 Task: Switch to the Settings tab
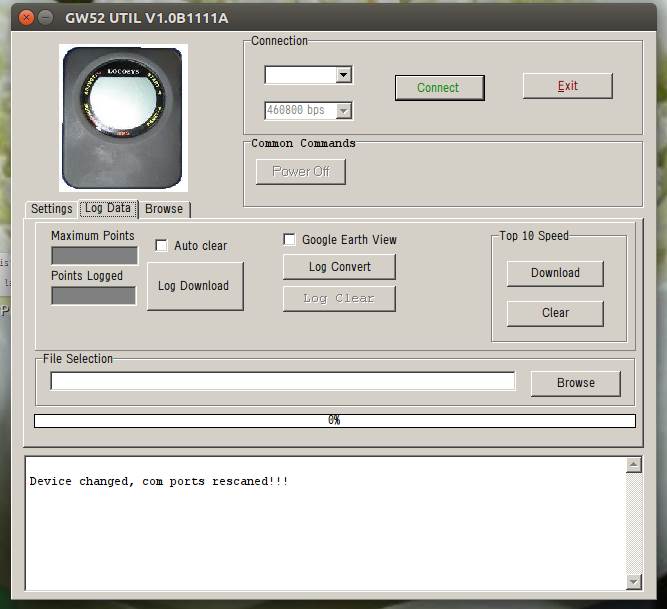(51, 209)
